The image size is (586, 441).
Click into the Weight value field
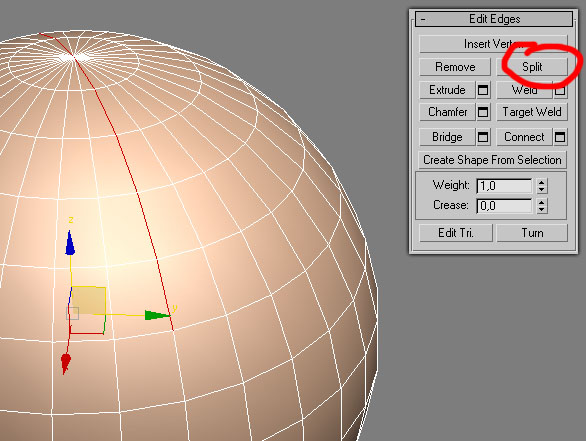[x=504, y=186]
